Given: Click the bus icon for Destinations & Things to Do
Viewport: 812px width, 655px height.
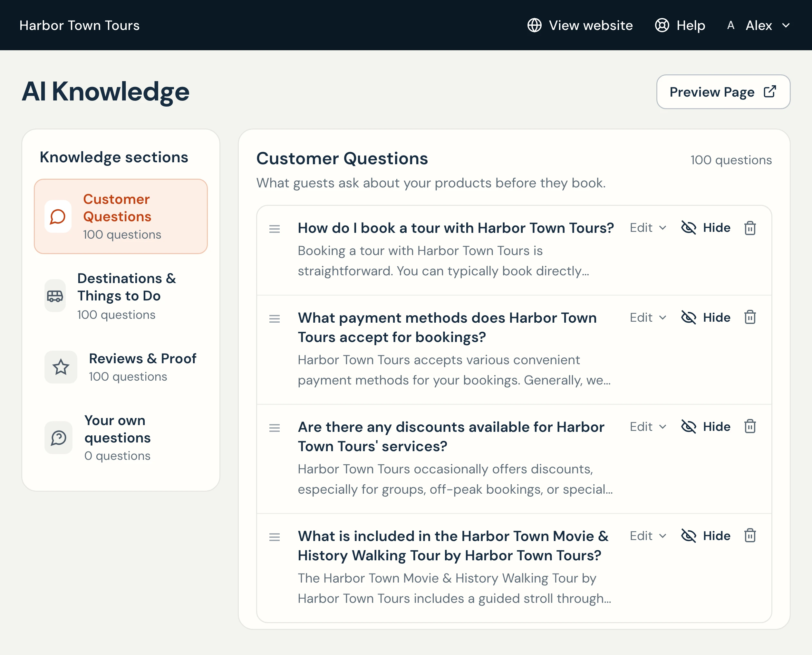Looking at the screenshot, I should tap(55, 296).
